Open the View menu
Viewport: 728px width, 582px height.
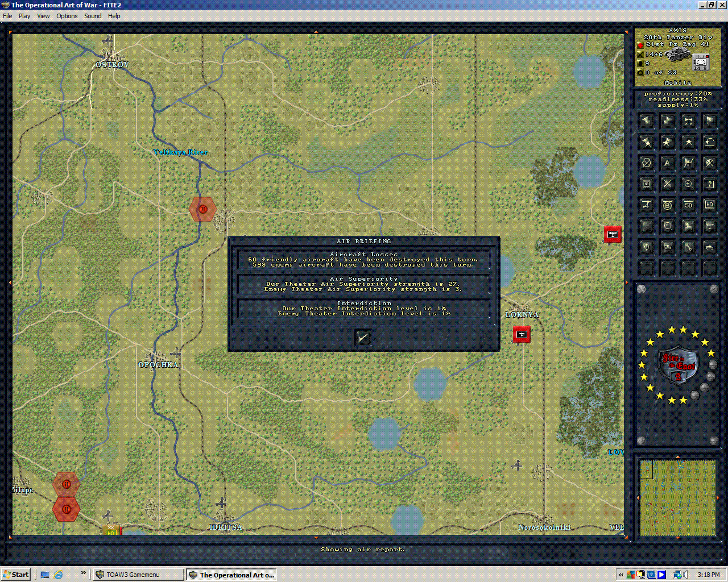pos(43,16)
